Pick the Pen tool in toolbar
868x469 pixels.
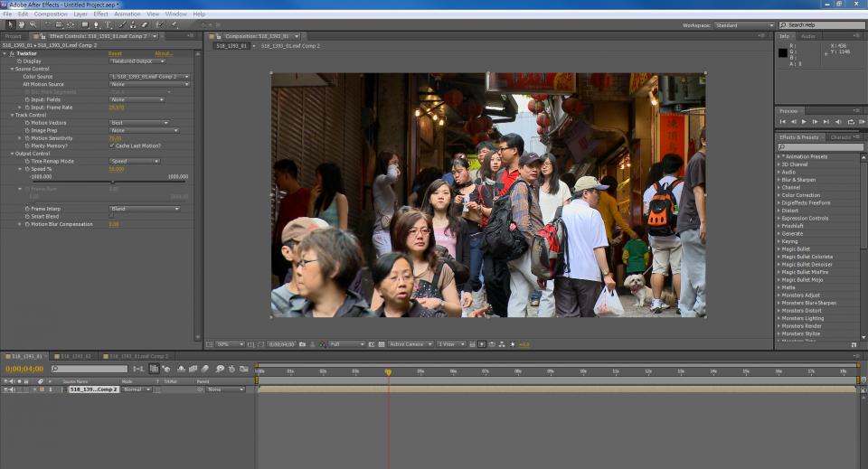[96, 24]
